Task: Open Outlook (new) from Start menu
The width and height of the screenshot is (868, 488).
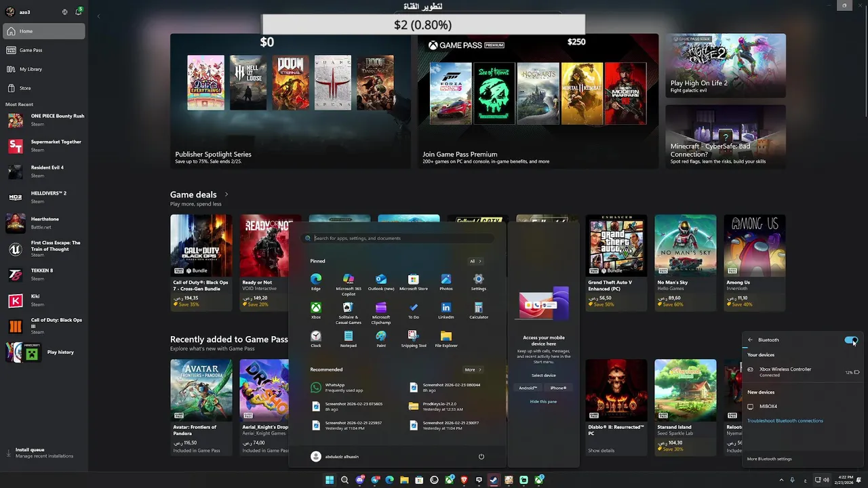Action: [x=381, y=282]
